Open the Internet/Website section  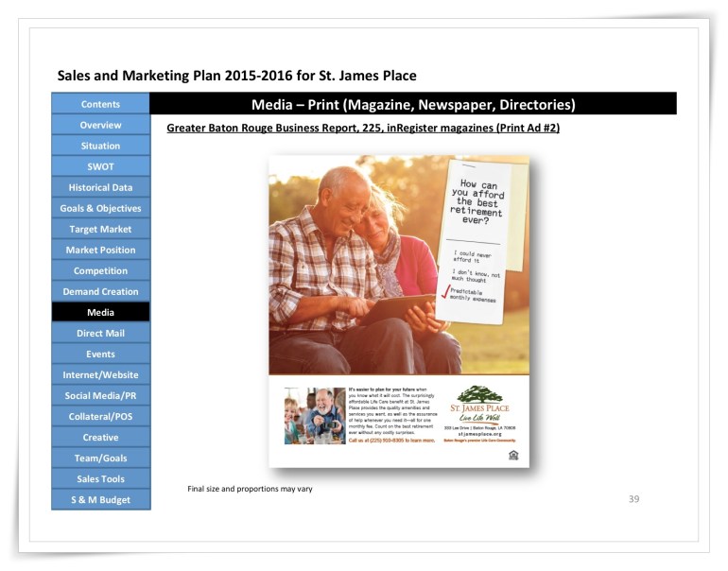(100, 374)
